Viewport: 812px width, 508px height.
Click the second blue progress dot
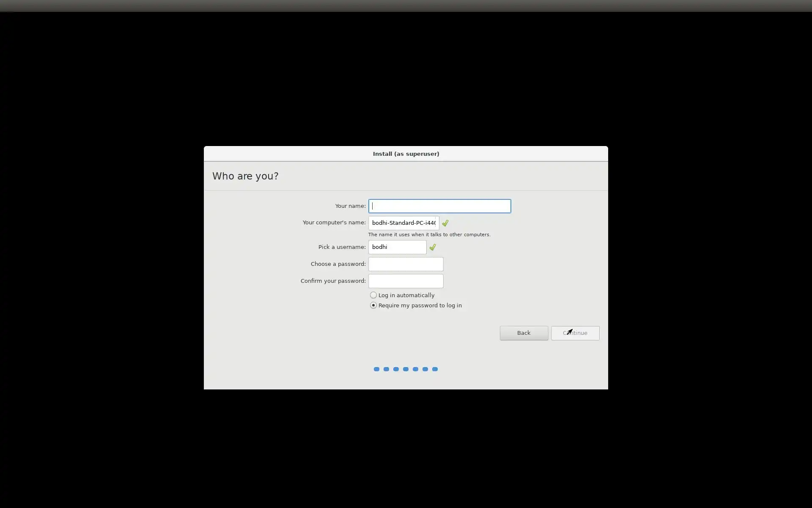pyautogui.click(x=386, y=369)
